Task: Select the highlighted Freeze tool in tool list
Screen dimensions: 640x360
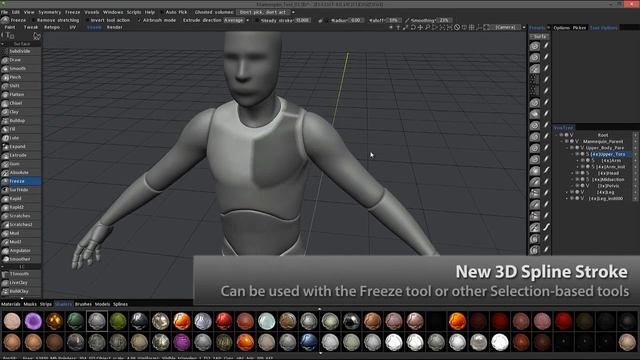Action: 21,181
